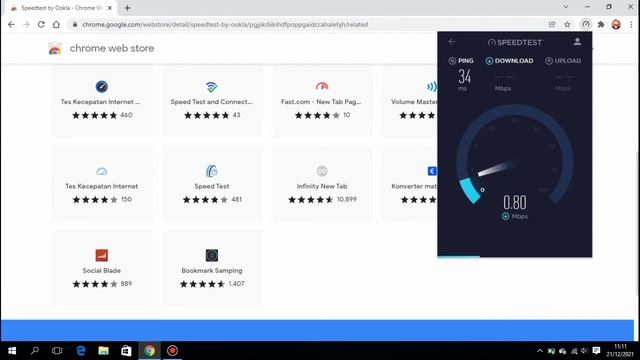Click the Infinity New Tab icon
This screenshot has width=640, height=360.
[x=322, y=171]
